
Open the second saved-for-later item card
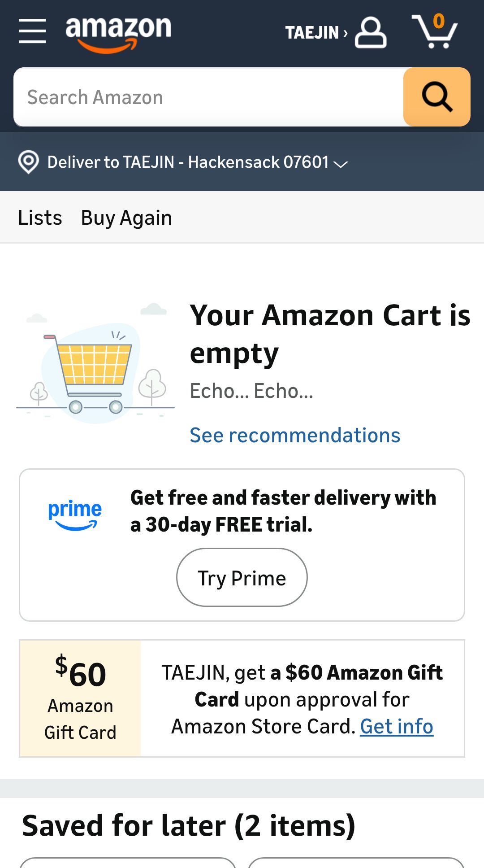coord(356,863)
